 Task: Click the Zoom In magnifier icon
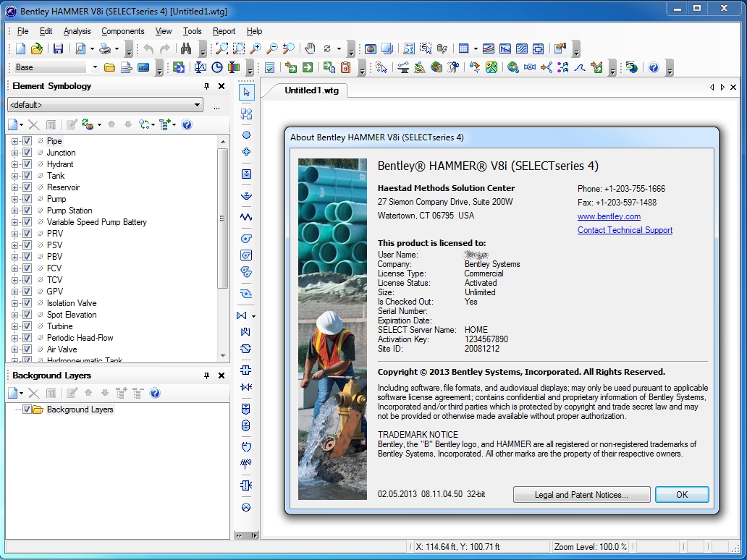(x=256, y=48)
